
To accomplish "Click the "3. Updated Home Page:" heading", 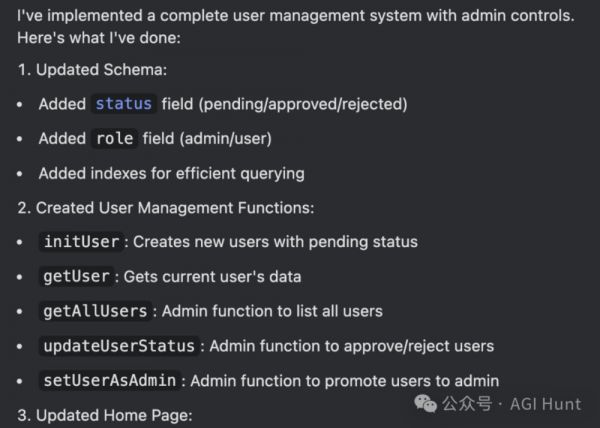I will [104, 415].
